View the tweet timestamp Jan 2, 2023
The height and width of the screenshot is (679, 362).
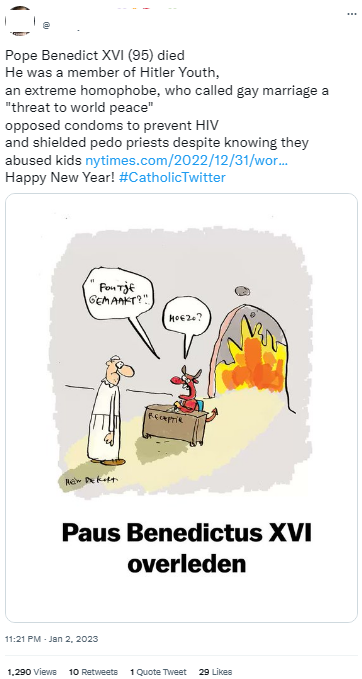point(52,639)
